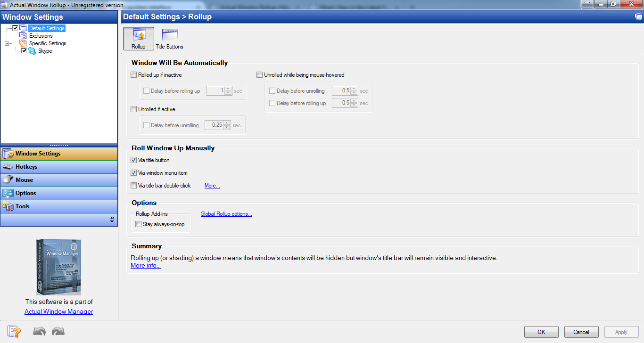Select the Rollup toolbar icon
The width and height of the screenshot is (644, 343).
(138, 35)
